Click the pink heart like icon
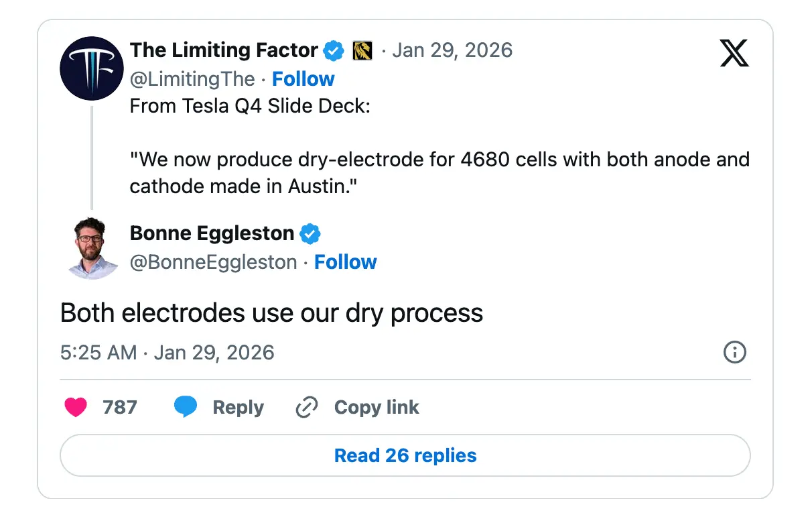The height and width of the screenshot is (515, 812). pos(76,407)
